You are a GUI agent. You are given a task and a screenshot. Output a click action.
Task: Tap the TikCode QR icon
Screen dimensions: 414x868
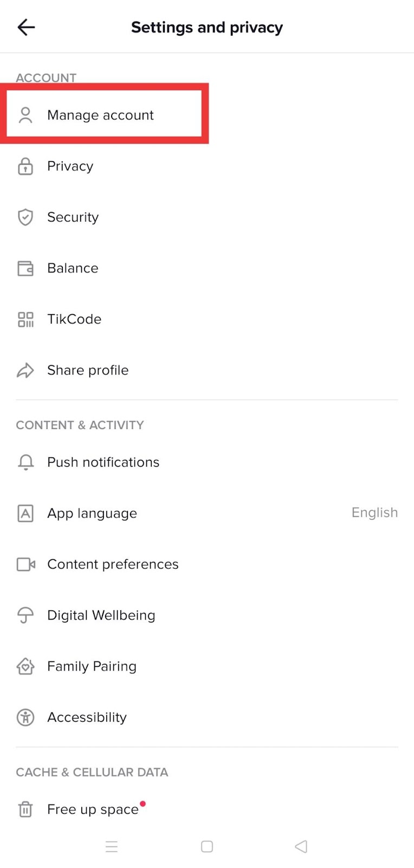point(25,319)
